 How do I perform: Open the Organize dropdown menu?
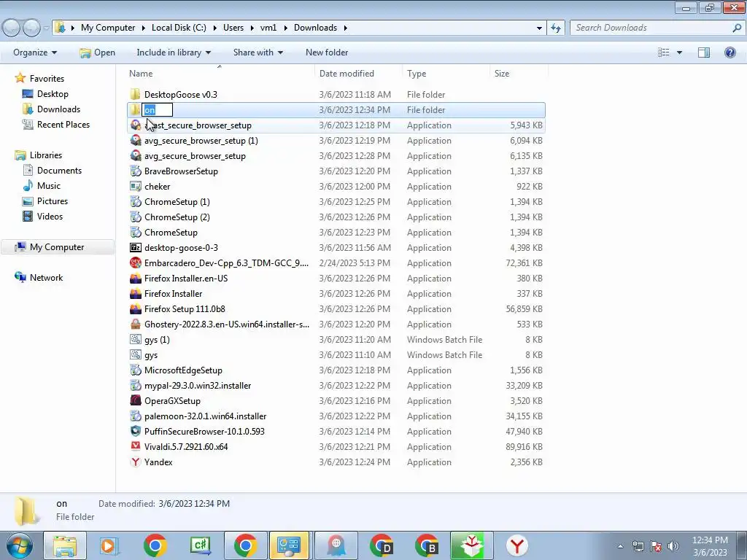point(35,52)
